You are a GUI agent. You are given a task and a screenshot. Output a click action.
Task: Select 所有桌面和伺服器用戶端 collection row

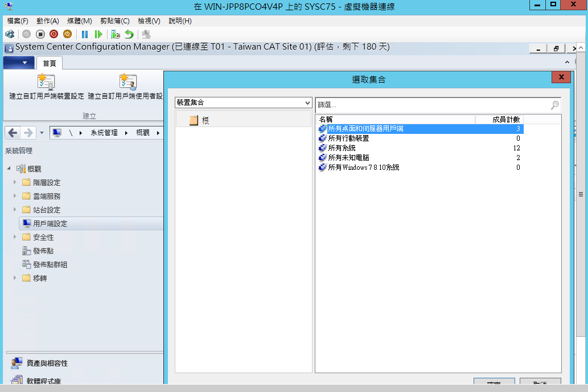tap(420, 129)
